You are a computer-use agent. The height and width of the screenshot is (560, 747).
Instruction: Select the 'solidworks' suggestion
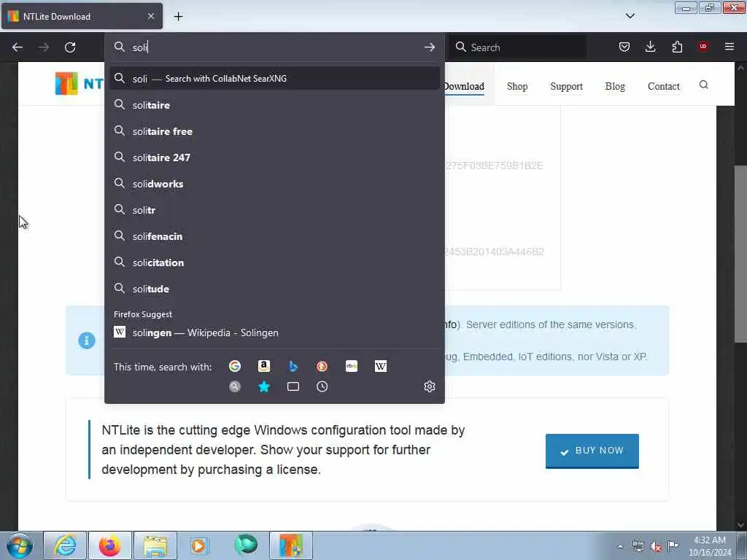[274, 184]
